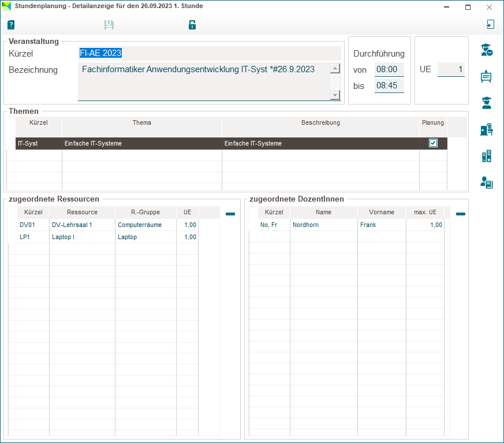Screen dimensions: 504x443
Task: Click the exit door icon
Action: (x=490, y=24)
